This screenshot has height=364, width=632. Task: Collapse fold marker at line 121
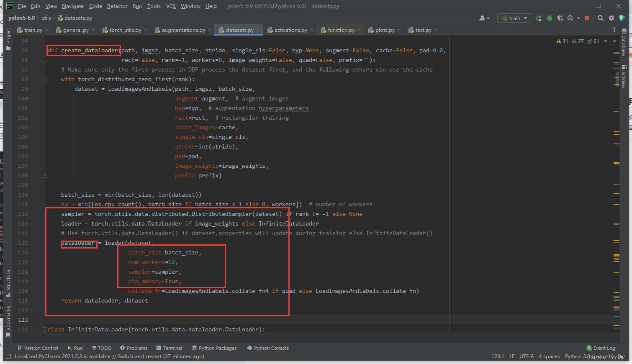(45, 300)
